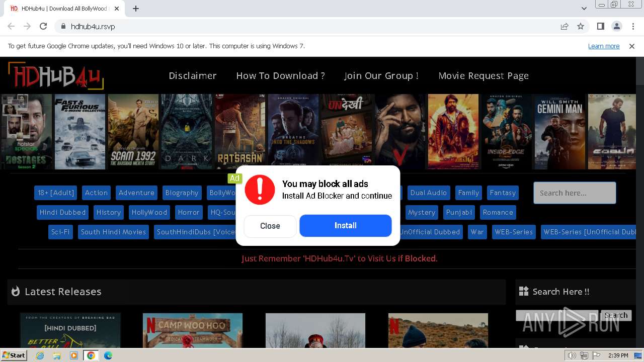Select the Punjabi category tag

[459, 212]
